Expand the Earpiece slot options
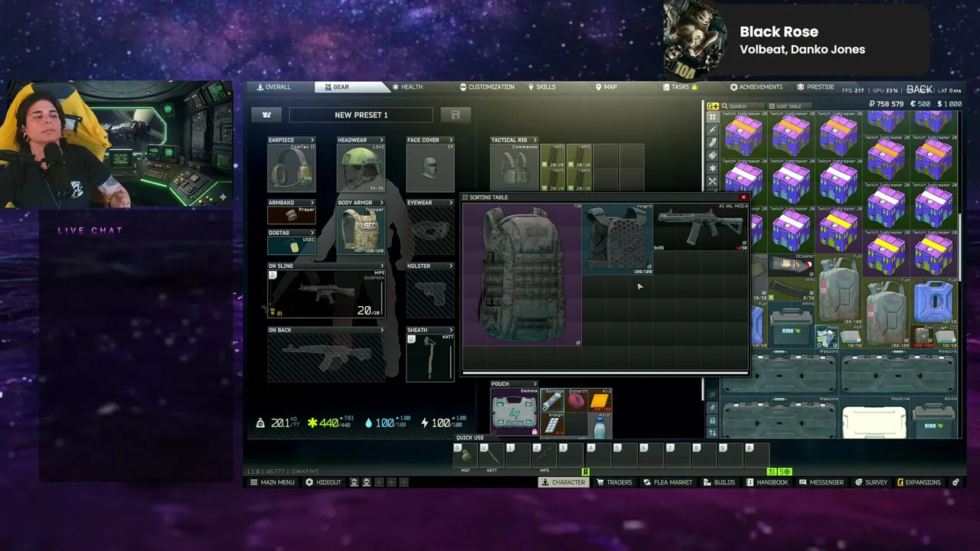The height and width of the screenshot is (551, 980). coord(312,140)
